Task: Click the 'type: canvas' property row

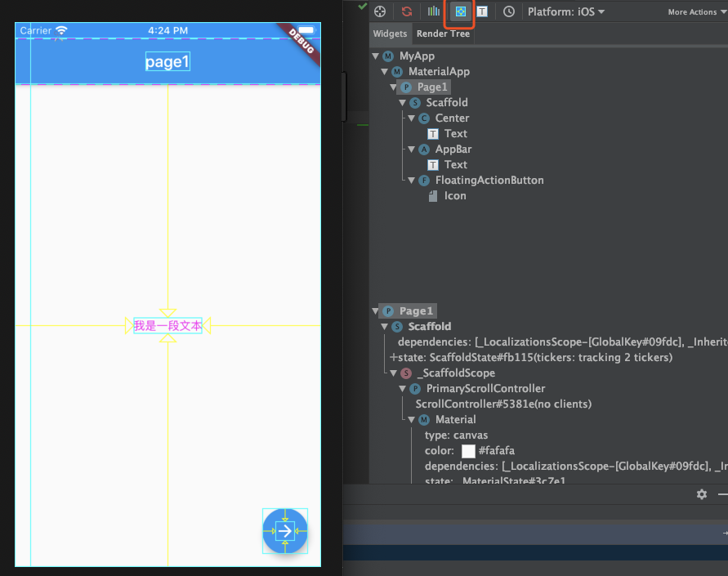Action: click(x=456, y=435)
